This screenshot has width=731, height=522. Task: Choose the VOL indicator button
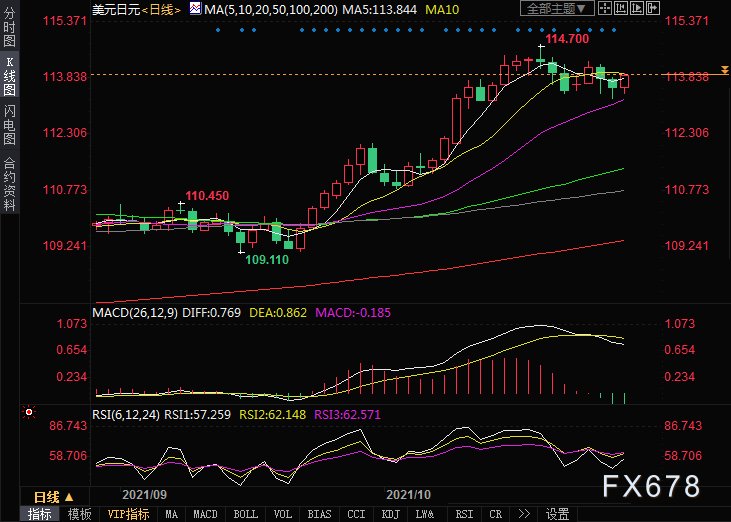click(283, 514)
